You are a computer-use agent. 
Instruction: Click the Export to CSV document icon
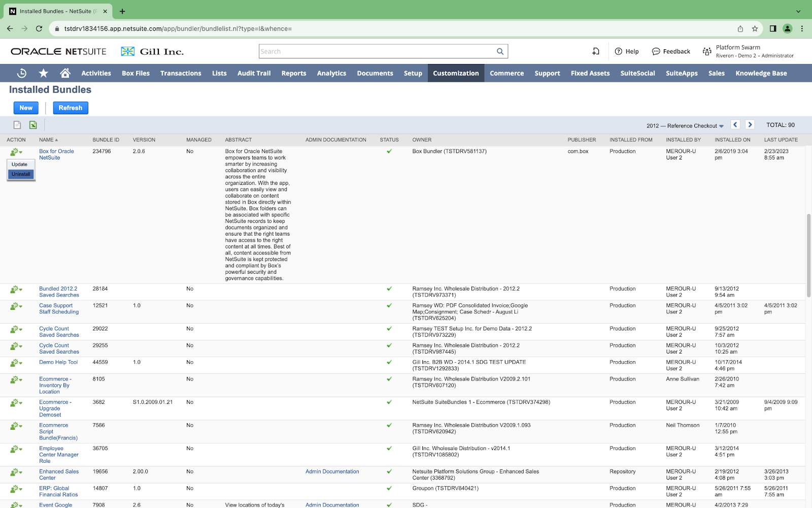click(17, 125)
